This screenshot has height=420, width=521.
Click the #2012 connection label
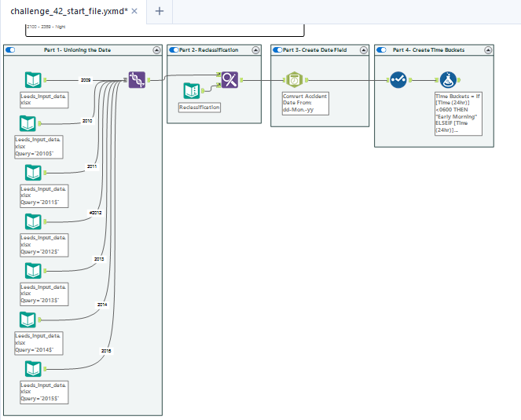(x=96, y=213)
